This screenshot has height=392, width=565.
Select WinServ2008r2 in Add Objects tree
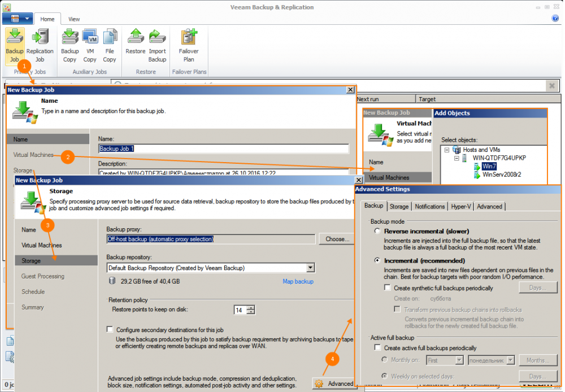click(x=502, y=175)
